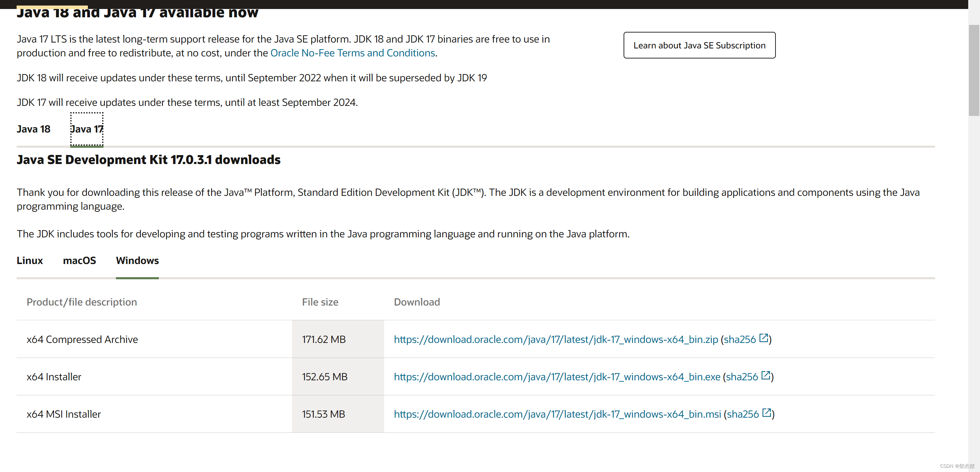Open sha256 link for the exe installer

(742, 376)
